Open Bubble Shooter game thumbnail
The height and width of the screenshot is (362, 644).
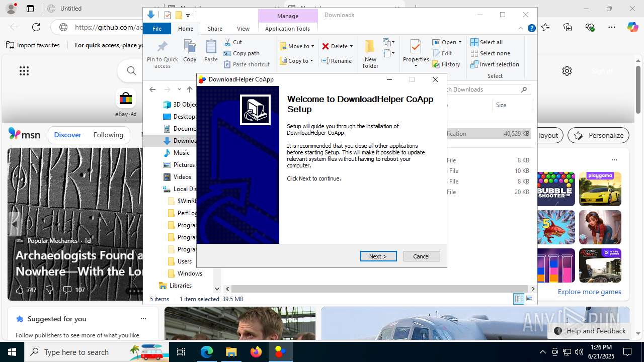pos(555,189)
